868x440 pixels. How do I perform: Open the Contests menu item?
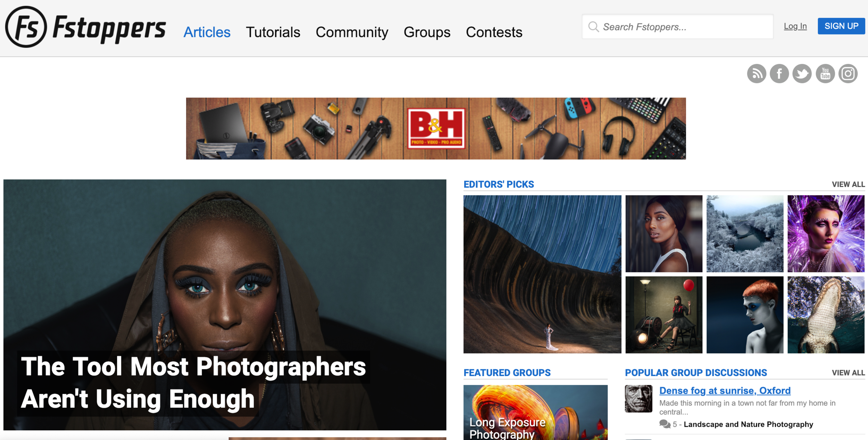coord(494,32)
